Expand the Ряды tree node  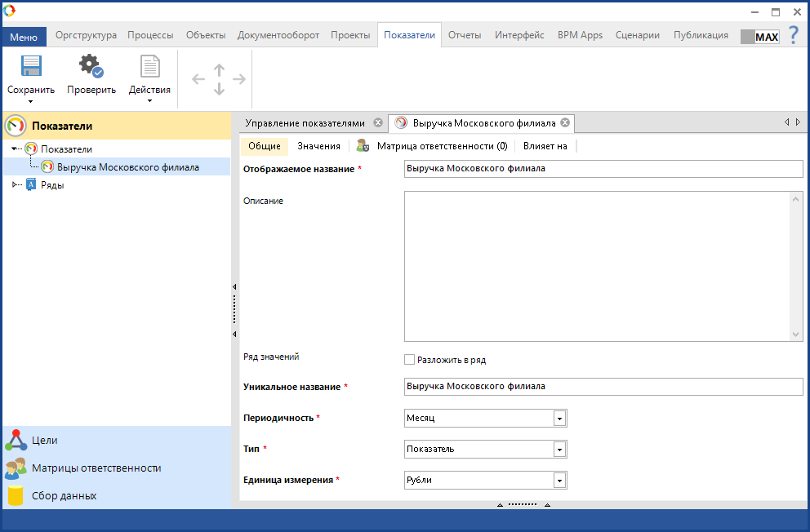tap(16, 185)
